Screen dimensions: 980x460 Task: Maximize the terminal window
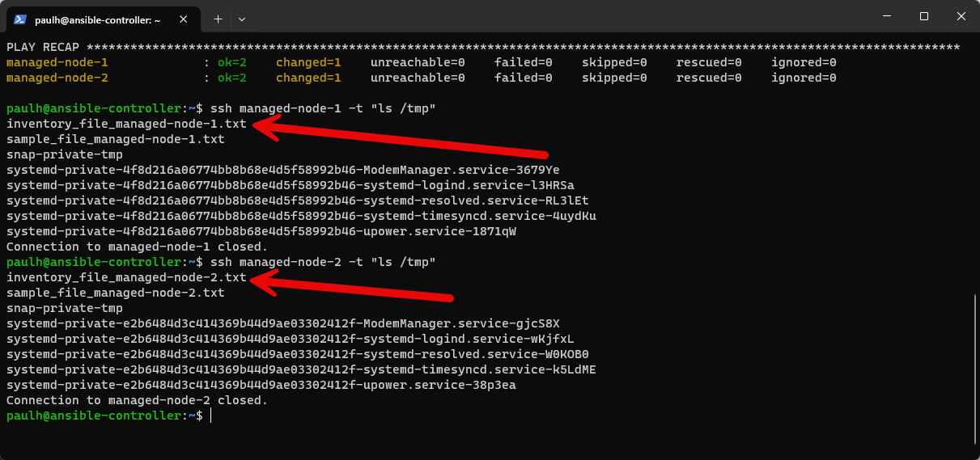point(923,17)
